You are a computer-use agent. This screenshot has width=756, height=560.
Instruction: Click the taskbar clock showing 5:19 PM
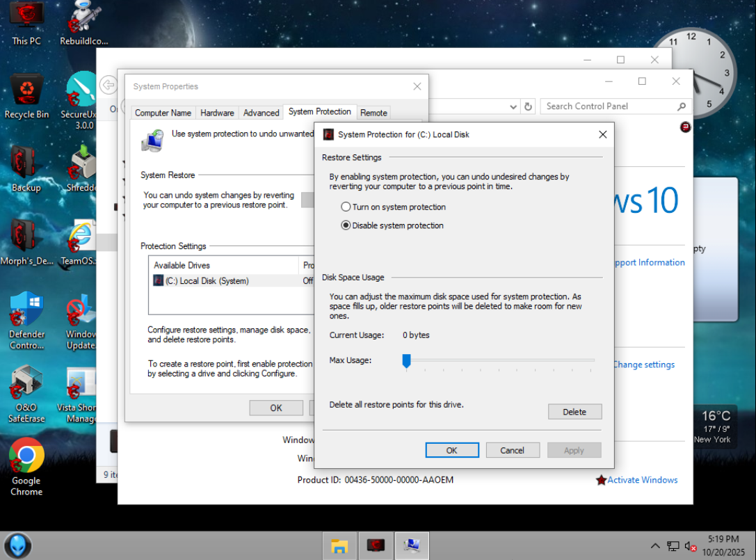(723, 545)
